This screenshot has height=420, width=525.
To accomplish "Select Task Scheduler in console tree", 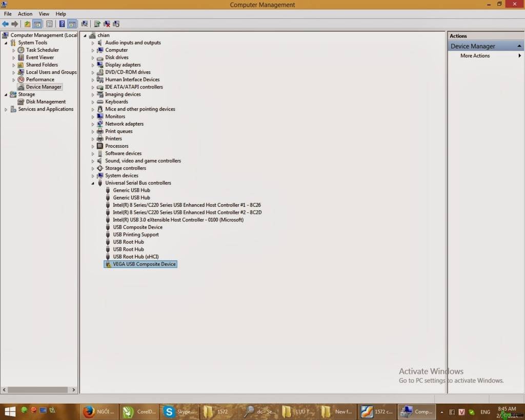I will pyautogui.click(x=42, y=50).
